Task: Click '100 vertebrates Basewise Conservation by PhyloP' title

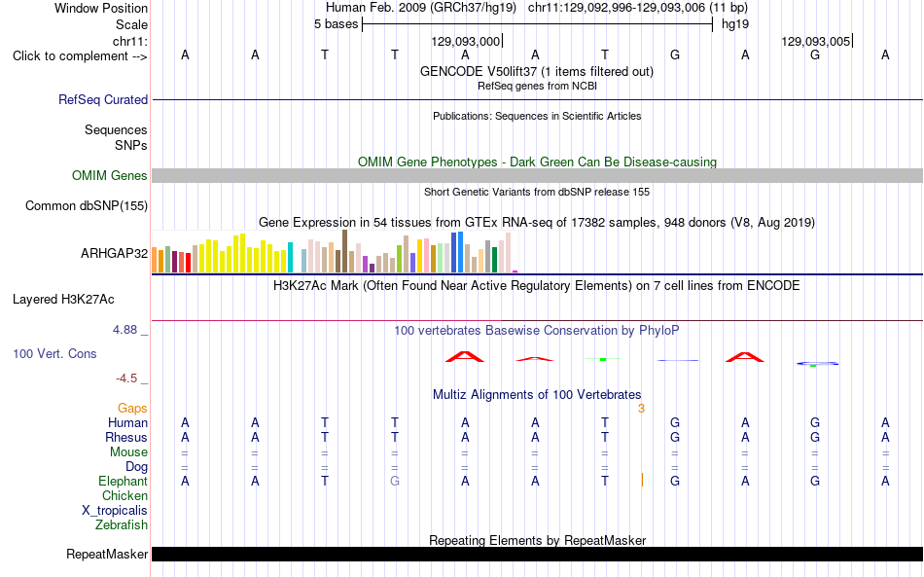Action: 537,331
